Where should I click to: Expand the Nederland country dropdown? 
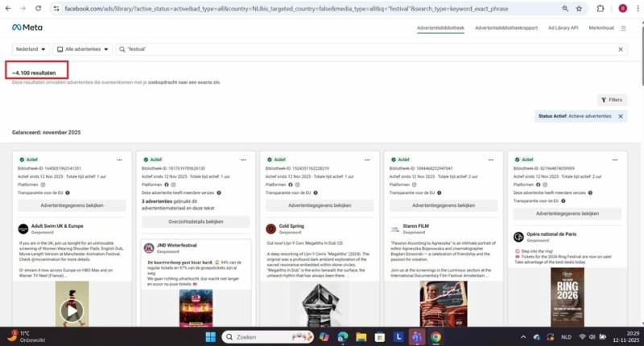(x=28, y=49)
